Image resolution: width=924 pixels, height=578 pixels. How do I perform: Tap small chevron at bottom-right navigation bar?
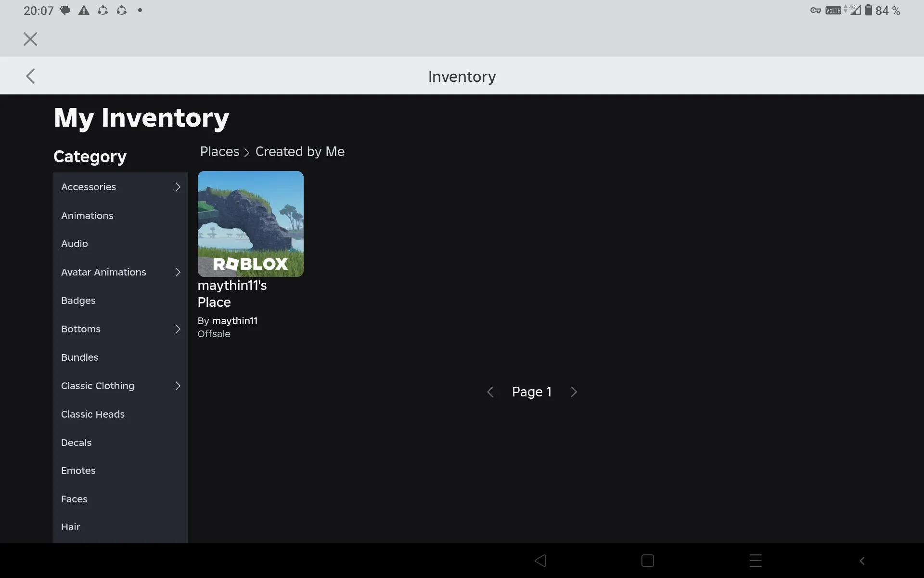[x=862, y=561]
